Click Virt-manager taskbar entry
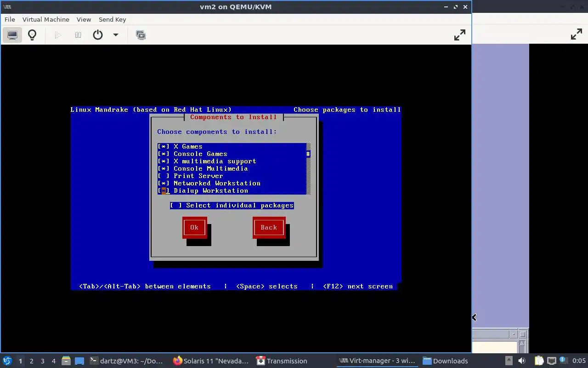The image size is (588, 368). tap(377, 361)
